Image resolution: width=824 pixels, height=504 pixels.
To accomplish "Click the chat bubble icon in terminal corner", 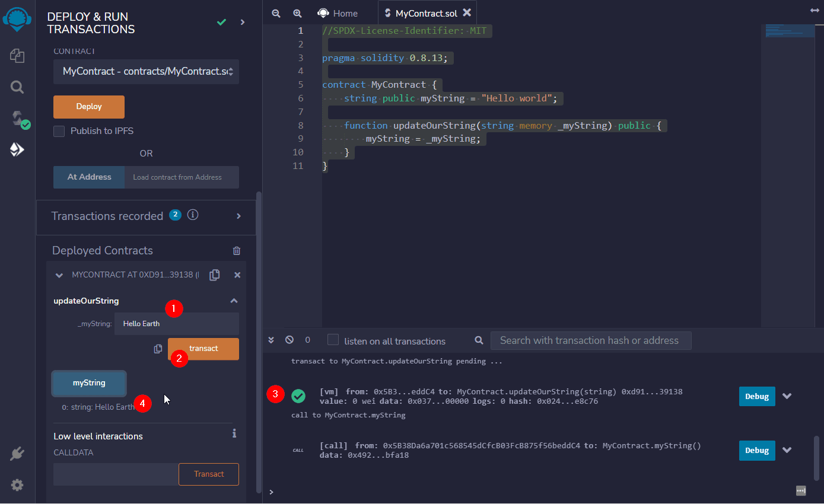I will point(801,490).
